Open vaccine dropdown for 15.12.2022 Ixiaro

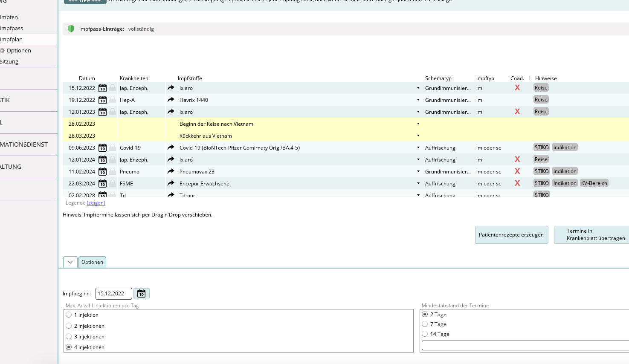(x=418, y=88)
